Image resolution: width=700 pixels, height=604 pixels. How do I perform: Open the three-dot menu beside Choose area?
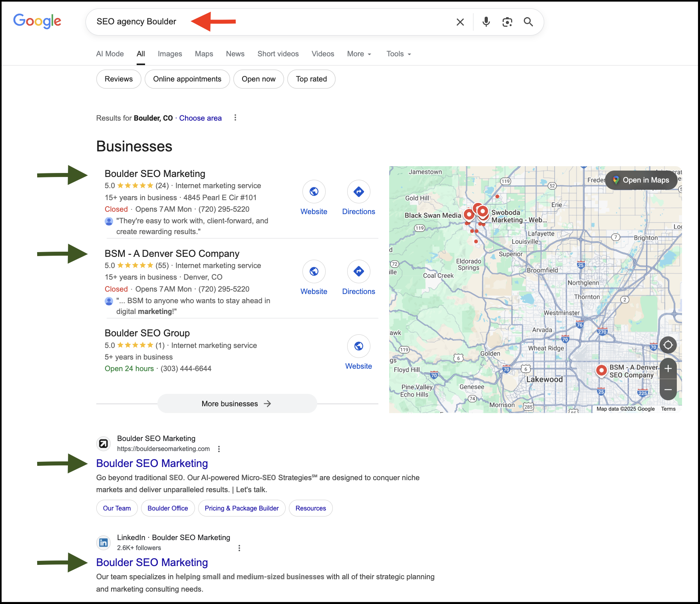tap(235, 118)
